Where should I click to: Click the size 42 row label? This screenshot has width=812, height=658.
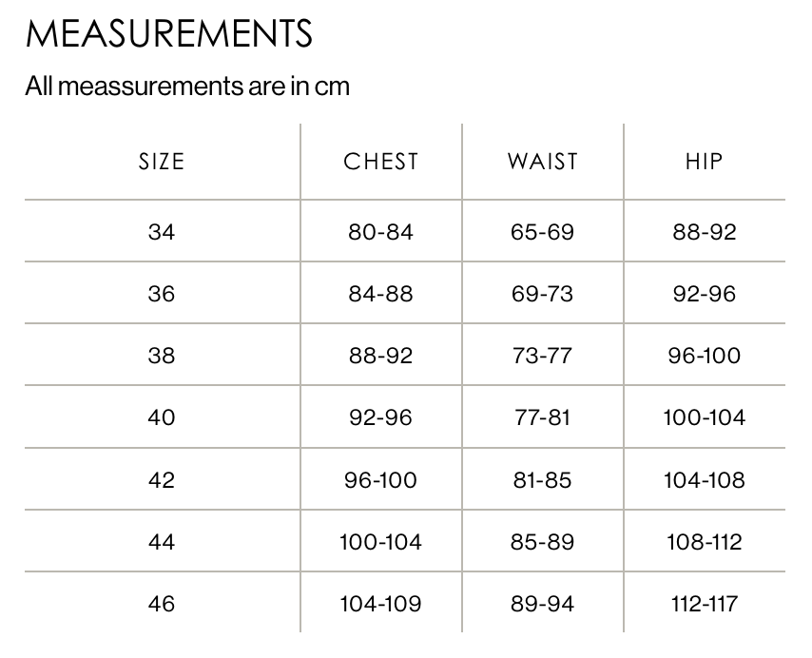point(162,480)
